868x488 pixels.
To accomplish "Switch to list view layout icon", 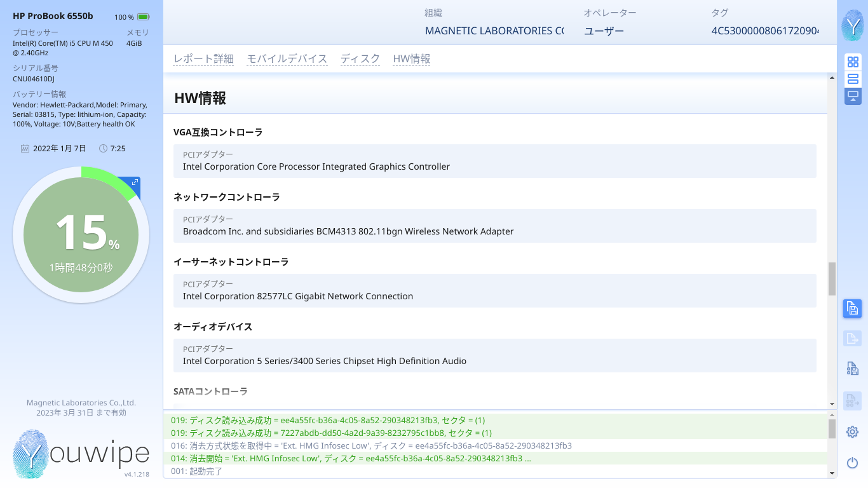I will (x=853, y=79).
